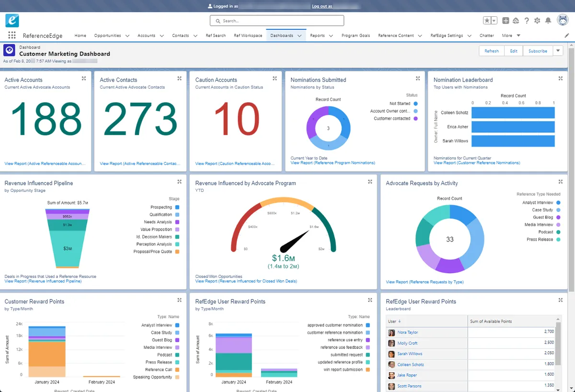This screenshot has height=392, width=575.
Task: Expand the Active Contacts widget
Action: click(x=179, y=78)
